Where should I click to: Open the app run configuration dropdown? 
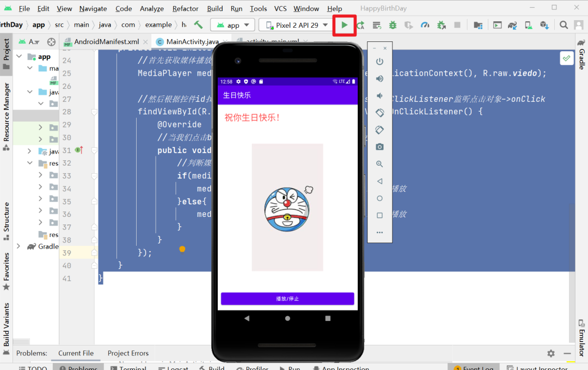(232, 25)
